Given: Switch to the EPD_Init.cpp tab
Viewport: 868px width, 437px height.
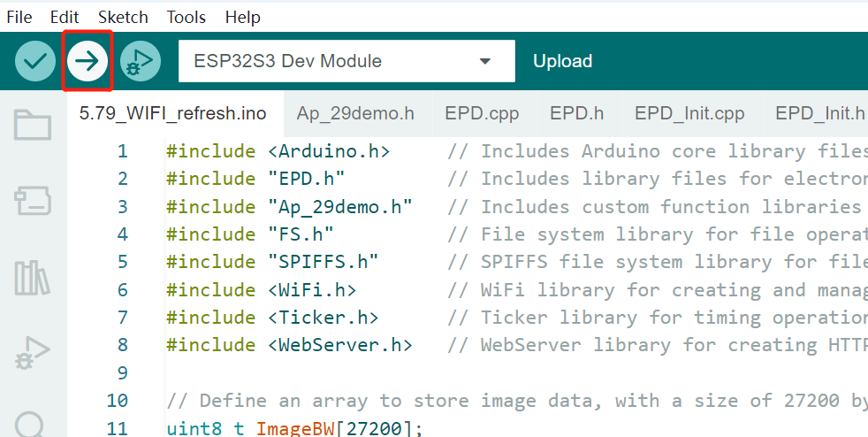Looking at the screenshot, I should 689,113.
